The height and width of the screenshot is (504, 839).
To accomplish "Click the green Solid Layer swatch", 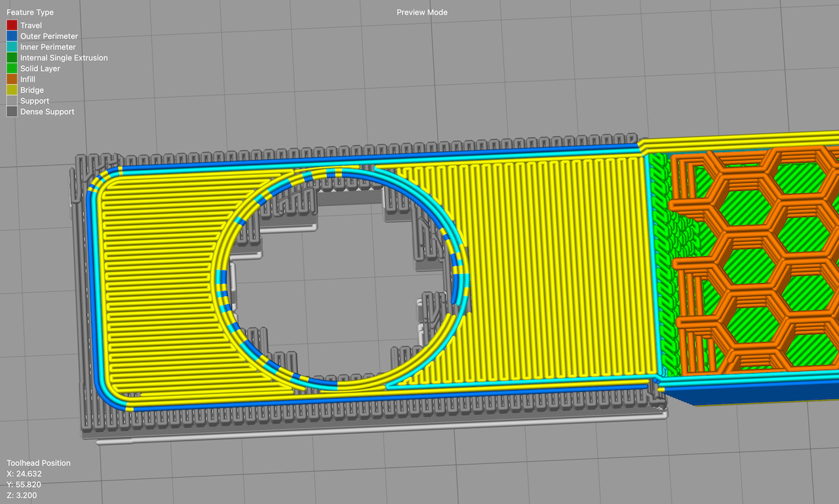I will click(x=12, y=69).
